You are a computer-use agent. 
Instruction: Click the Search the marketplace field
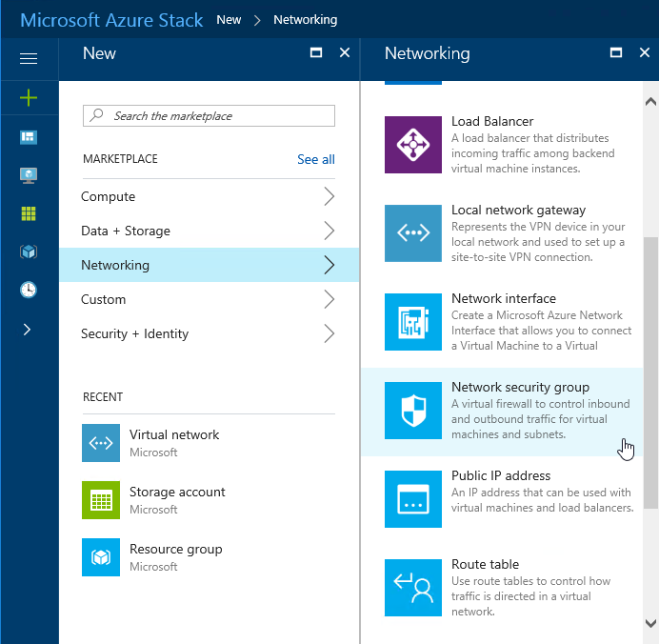(x=209, y=115)
